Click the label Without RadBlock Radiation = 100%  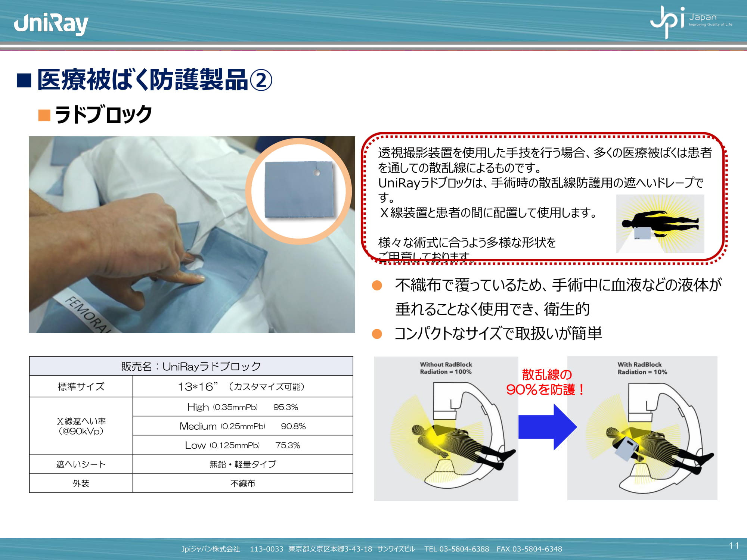(446, 368)
